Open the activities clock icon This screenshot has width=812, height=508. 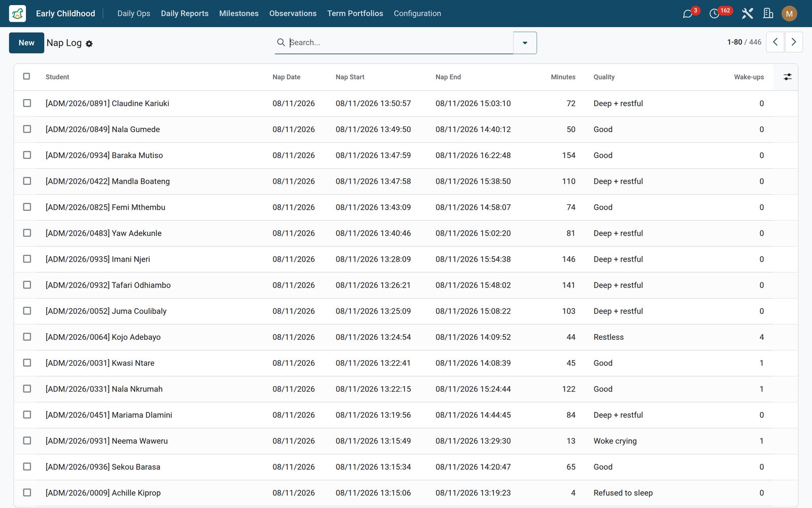coord(715,14)
